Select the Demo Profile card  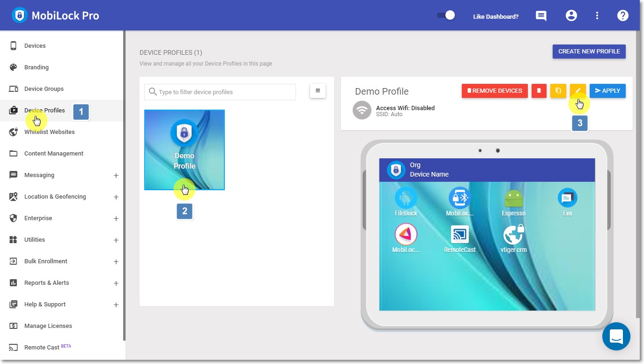(185, 150)
